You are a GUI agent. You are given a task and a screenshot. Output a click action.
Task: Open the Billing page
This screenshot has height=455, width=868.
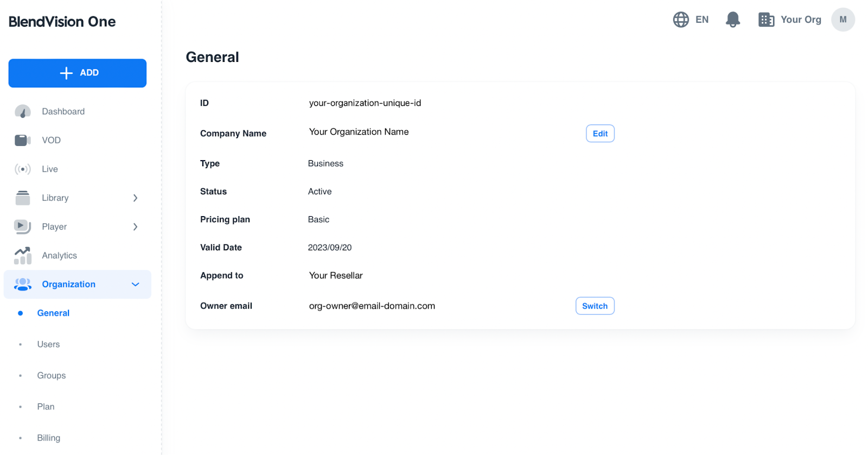tap(48, 438)
